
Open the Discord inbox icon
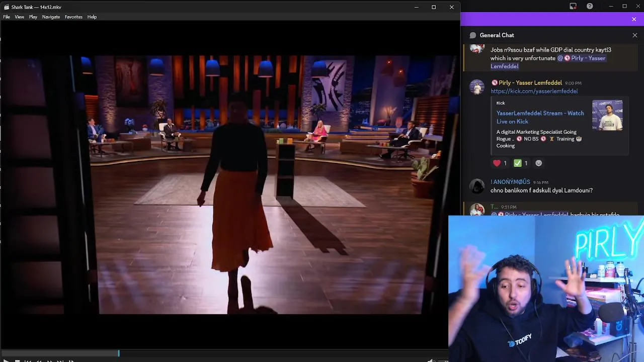(573, 6)
